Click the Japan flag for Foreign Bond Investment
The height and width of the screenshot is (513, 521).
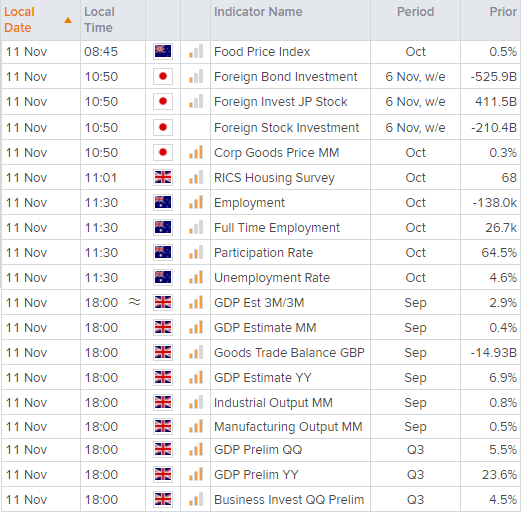(163, 77)
